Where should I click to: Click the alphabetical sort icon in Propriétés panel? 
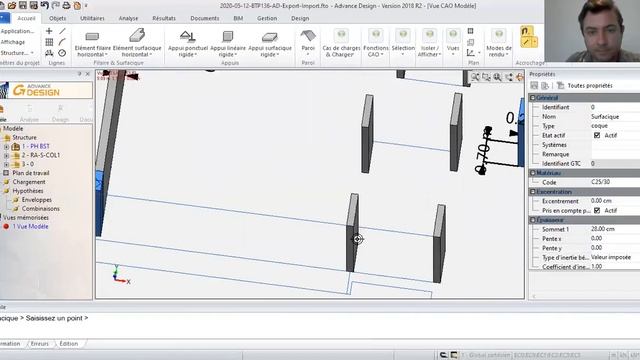(x=545, y=85)
